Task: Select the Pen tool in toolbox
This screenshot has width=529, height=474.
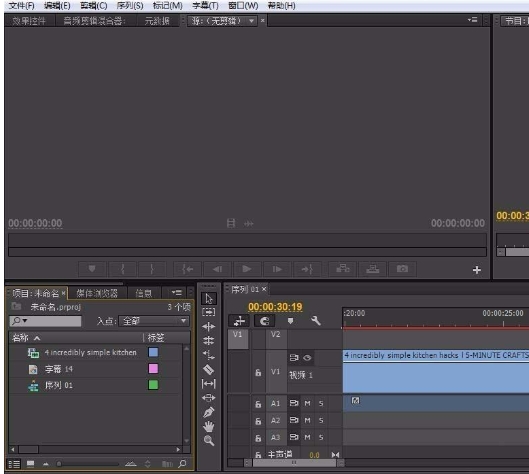Action: (x=208, y=412)
